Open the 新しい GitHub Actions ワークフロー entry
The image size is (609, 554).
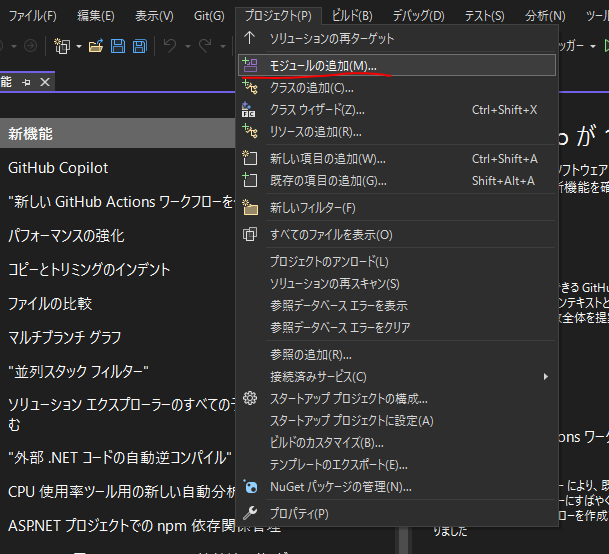(122, 202)
